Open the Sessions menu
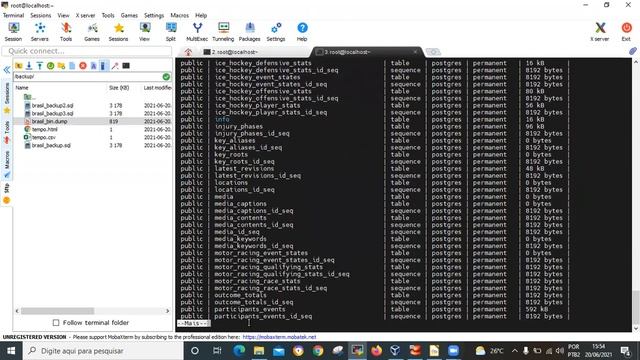Viewport: 640px width, 360px height. coord(40,15)
